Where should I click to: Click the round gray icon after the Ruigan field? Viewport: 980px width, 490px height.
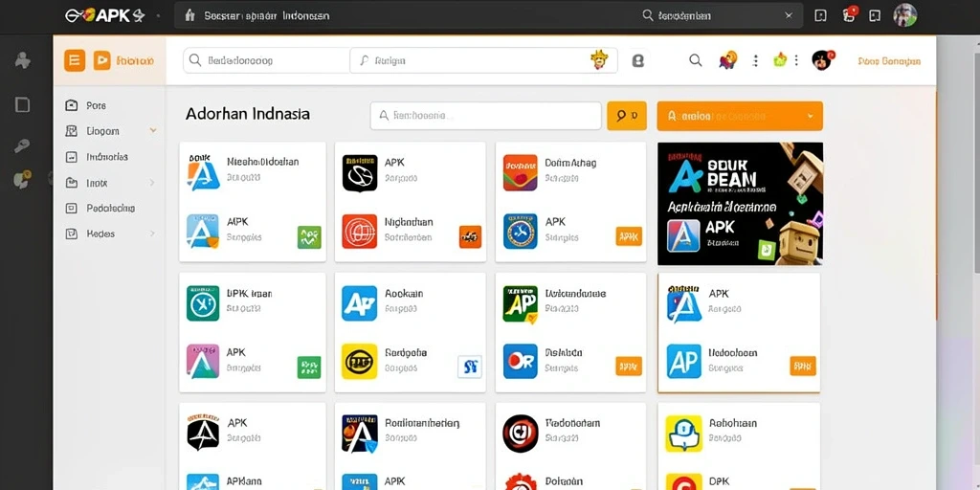coord(638,60)
